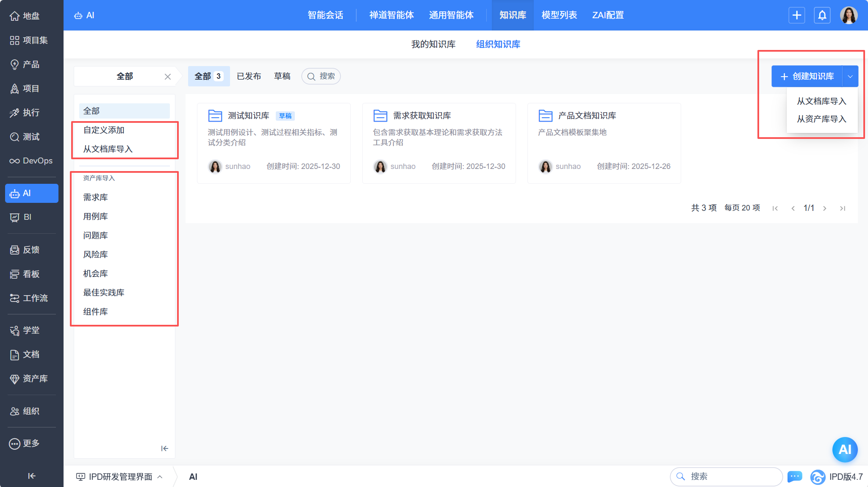Open DevOps in the left sidebar

(x=31, y=161)
